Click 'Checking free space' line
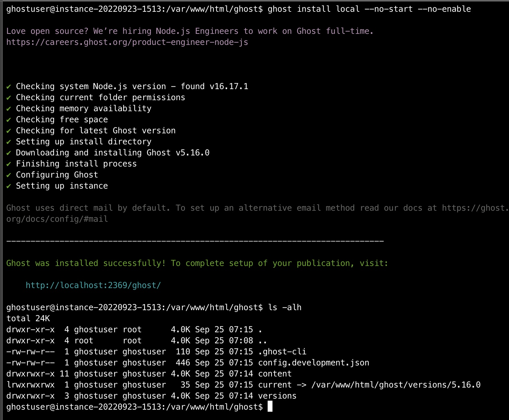 pyautogui.click(x=62, y=120)
